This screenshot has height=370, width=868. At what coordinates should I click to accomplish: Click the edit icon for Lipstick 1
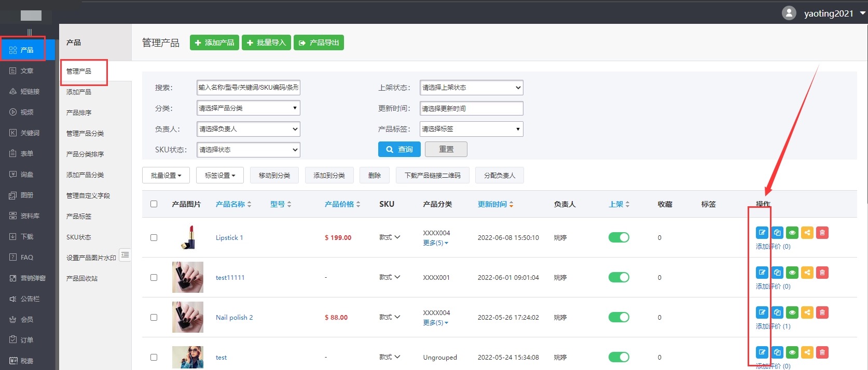tap(762, 233)
